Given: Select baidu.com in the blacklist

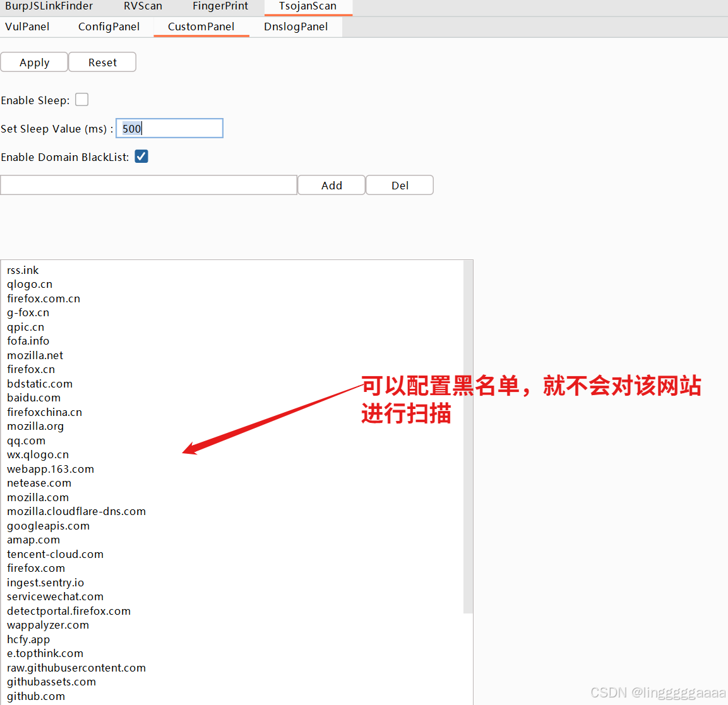Looking at the screenshot, I should point(33,398).
